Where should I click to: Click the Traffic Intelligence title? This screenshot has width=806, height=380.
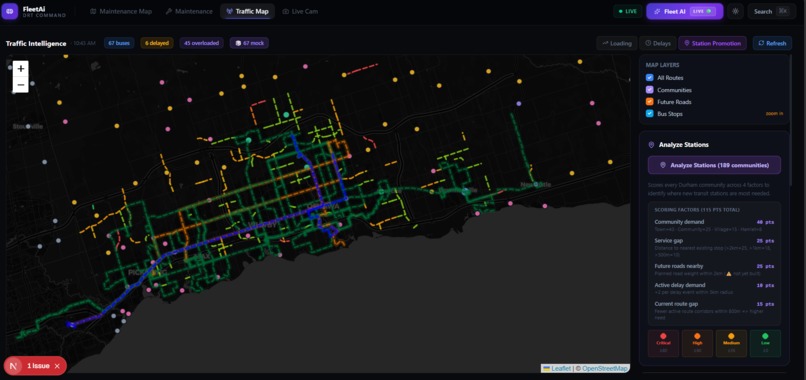coord(36,43)
